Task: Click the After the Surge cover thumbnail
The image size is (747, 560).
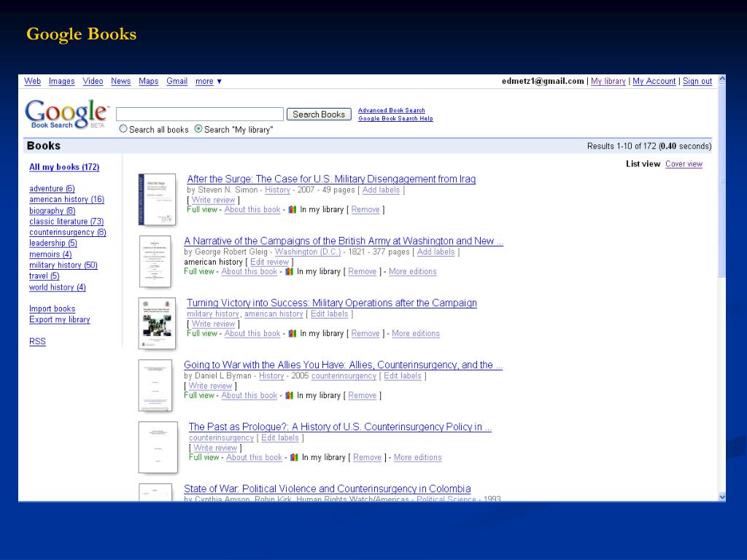Action: (158, 200)
